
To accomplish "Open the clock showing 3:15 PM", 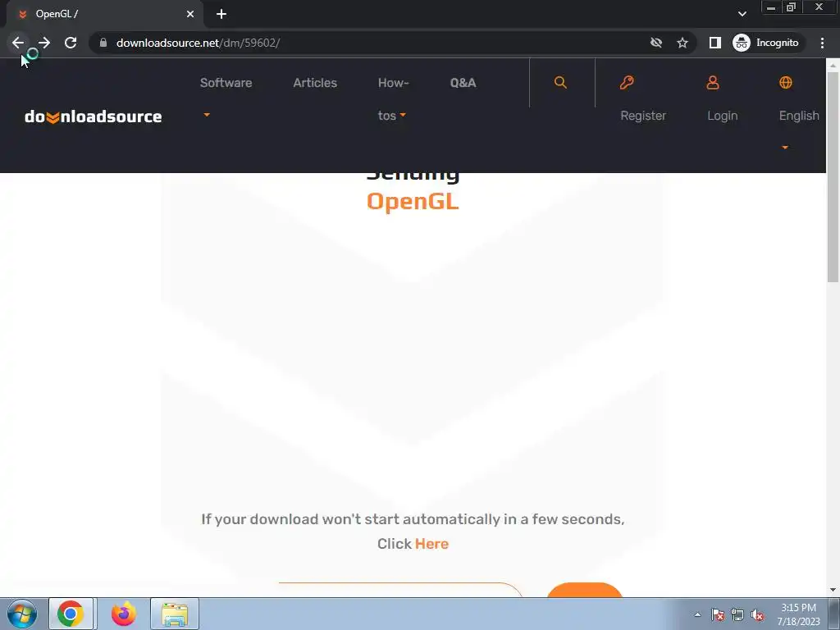I will (798, 614).
